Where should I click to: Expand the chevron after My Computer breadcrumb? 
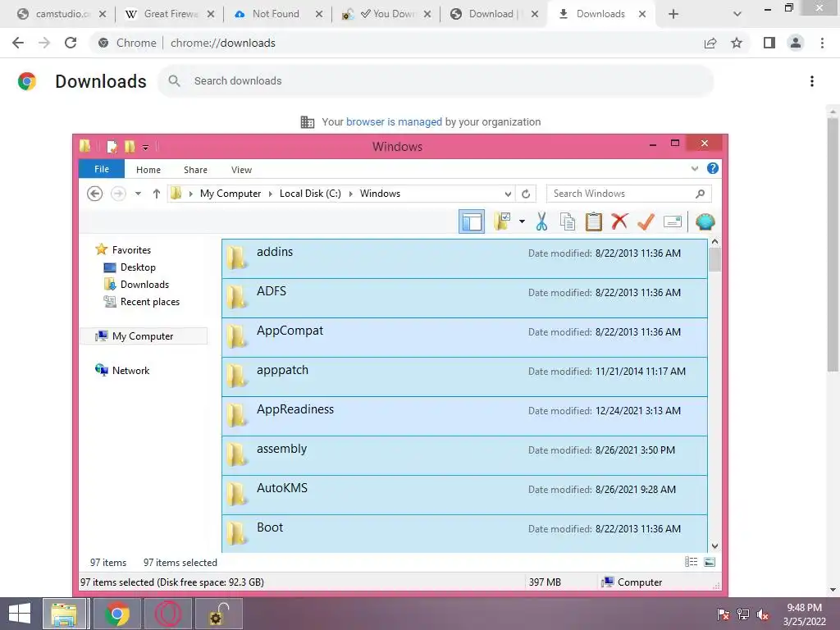[x=271, y=194]
